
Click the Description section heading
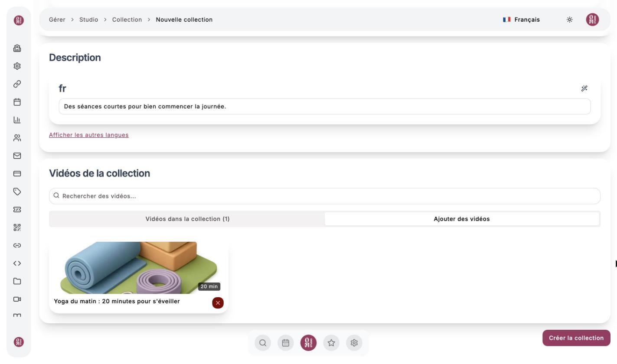pos(75,58)
